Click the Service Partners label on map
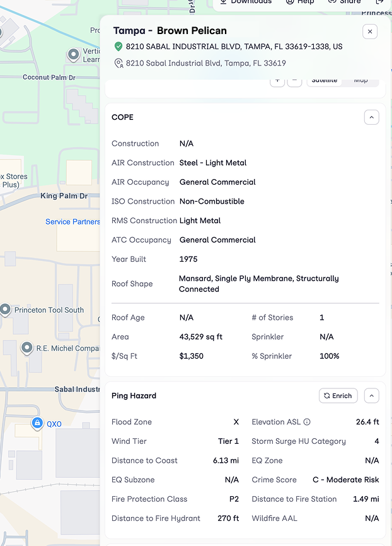392x546 pixels. [x=72, y=222]
